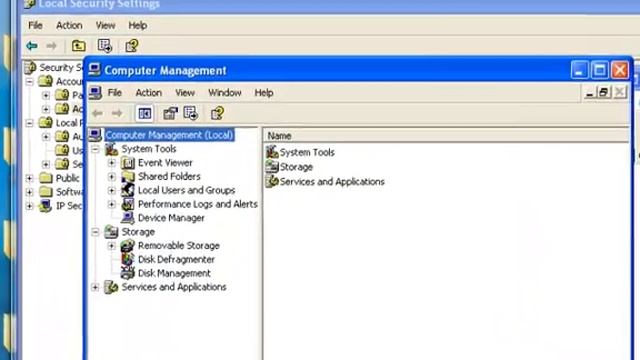640x360 pixels.
Task: Expand Performance Logs and Alerts node
Action: click(x=111, y=204)
